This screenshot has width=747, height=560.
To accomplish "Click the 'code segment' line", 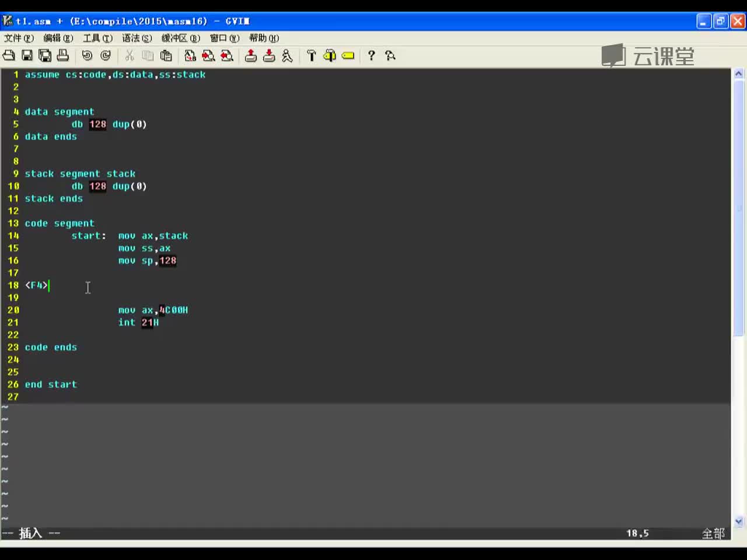I will (60, 223).
